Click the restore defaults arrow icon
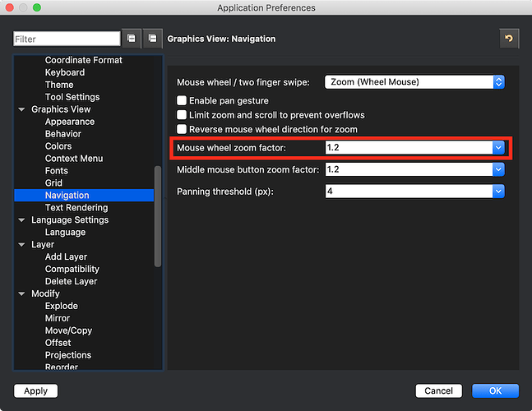The width and height of the screenshot is (532, 411). click(509, 39)
